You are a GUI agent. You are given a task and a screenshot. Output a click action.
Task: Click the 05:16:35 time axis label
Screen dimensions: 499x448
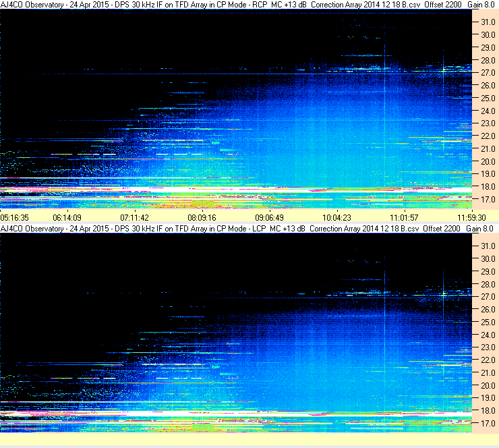click(x=15, y=218)
